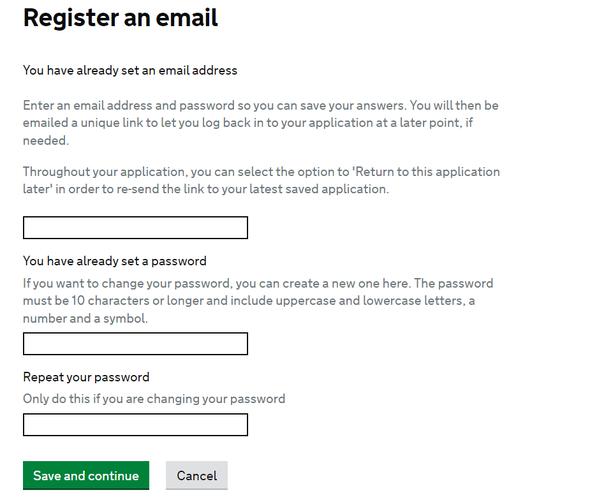
Task: Click the 'Register an email' heading
Action: coord(121,18)
